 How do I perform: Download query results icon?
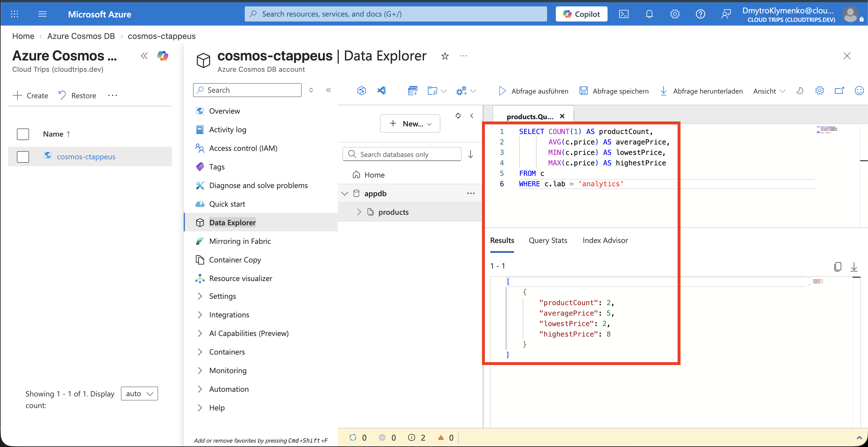(x=854, y=267)
